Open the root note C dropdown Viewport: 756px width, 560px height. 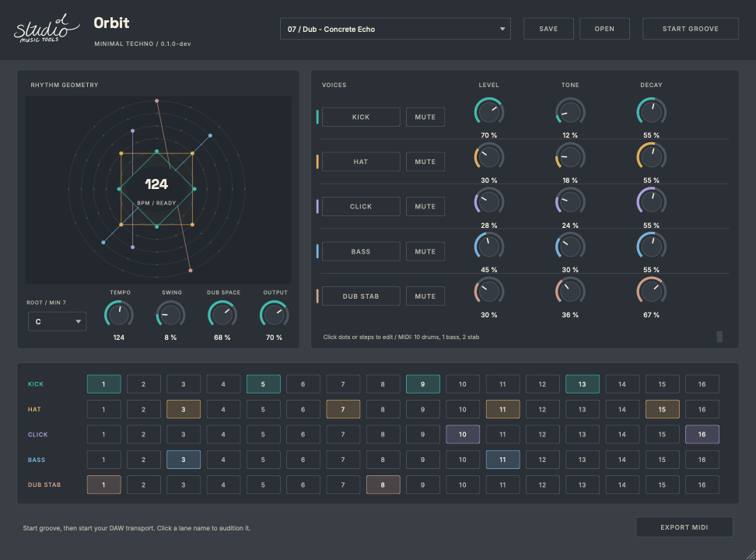57,321
